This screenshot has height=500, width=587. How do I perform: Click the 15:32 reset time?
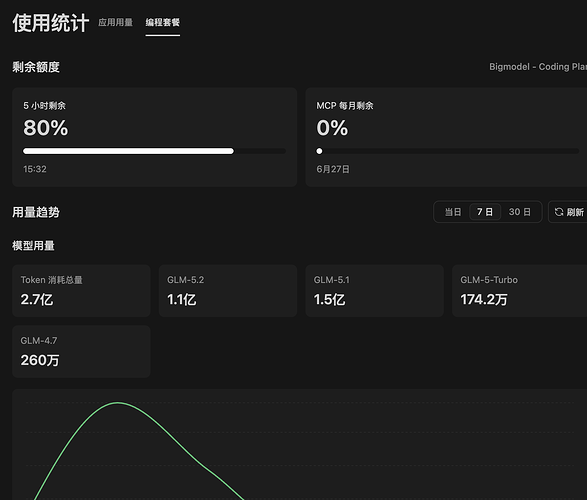click(x=35, y=169)
